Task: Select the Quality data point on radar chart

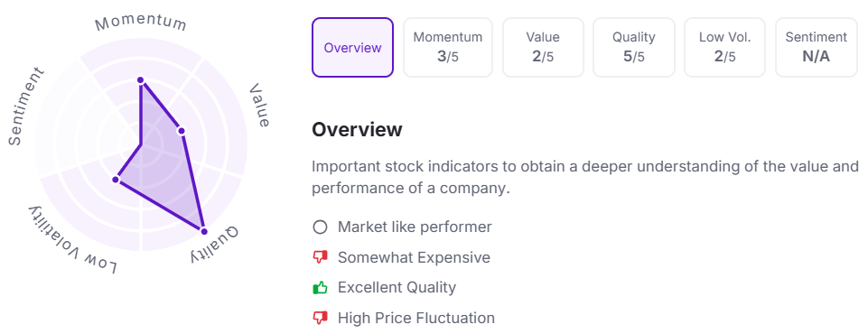Action: pyautogui.click(x=204, y=232)
